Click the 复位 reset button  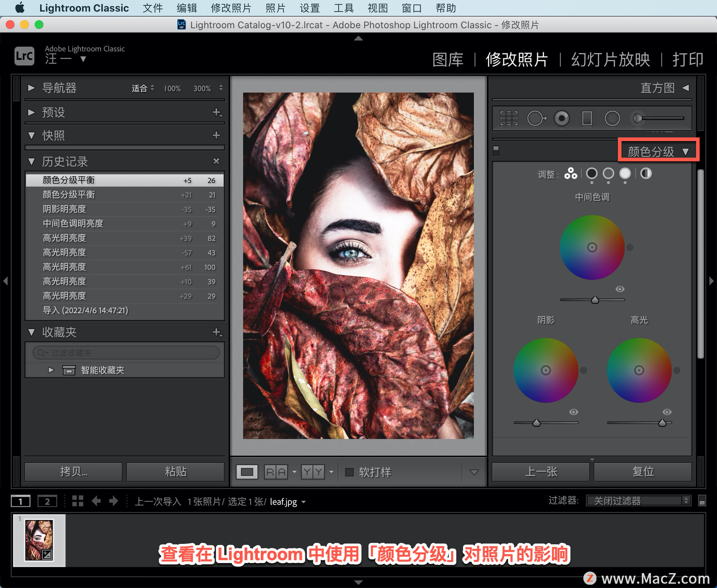(x=643, y=472)
